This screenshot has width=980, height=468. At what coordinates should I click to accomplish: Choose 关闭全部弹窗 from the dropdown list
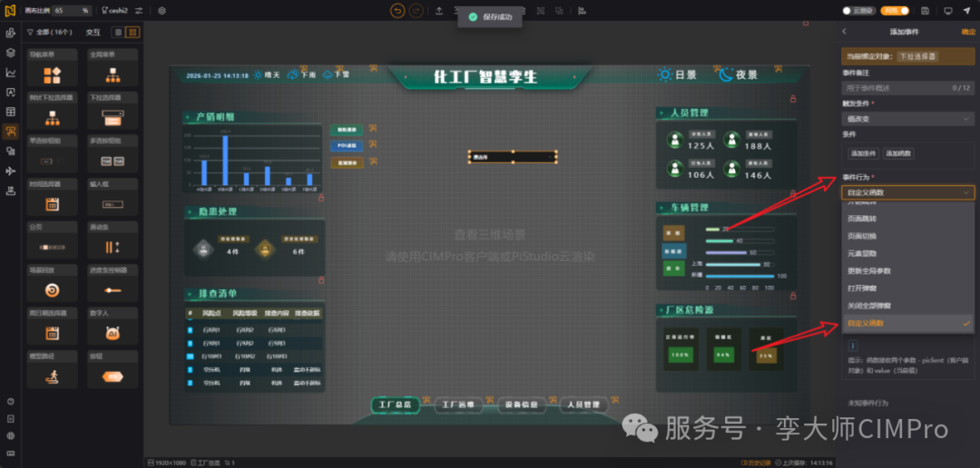(906, 306)
